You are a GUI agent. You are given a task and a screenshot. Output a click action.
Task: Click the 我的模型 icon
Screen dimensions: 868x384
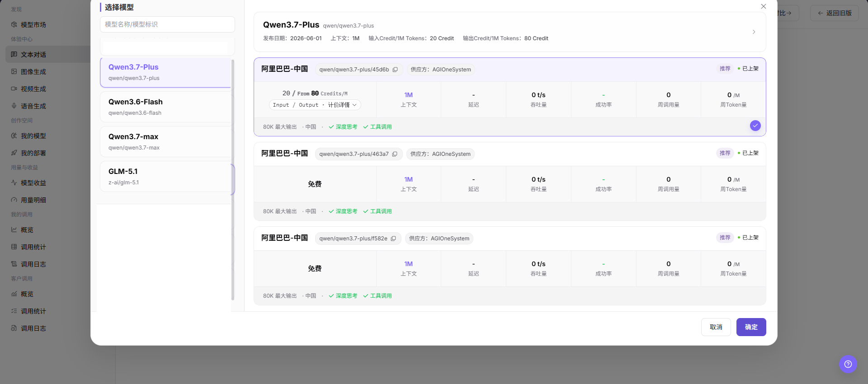pos(14,136)
